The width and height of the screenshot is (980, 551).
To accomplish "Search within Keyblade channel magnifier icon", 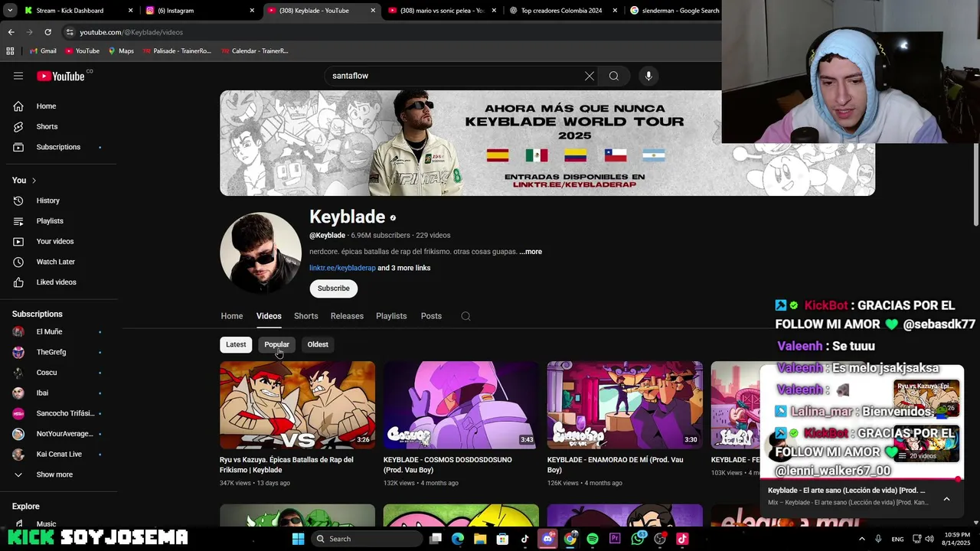I will (x=465, y=316).
